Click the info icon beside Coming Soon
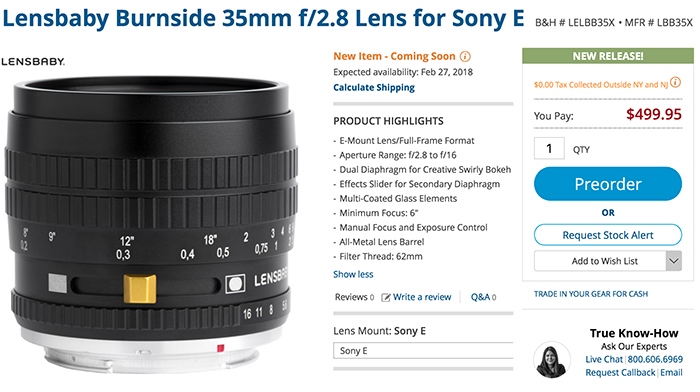Screen dimensions: 700x392 (465, 57)
